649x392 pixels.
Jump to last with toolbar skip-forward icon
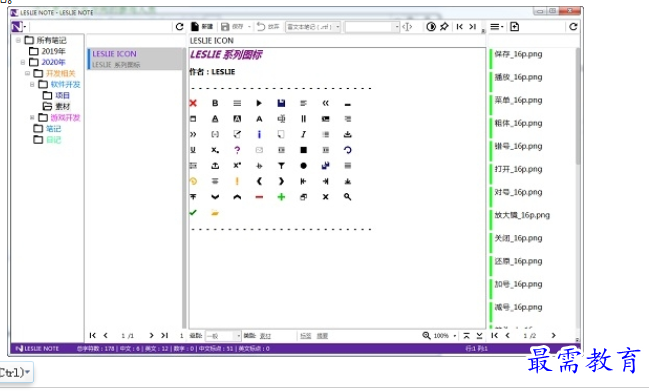(473, 27)
